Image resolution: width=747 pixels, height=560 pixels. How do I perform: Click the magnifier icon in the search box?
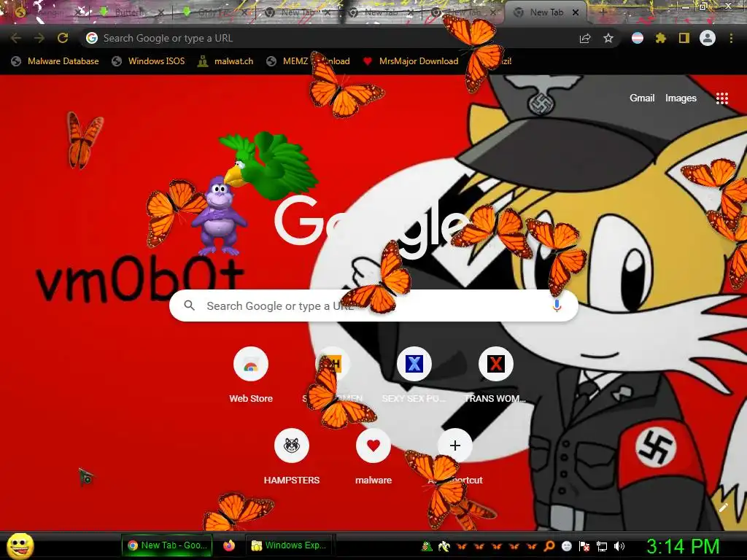pos(189,306)
